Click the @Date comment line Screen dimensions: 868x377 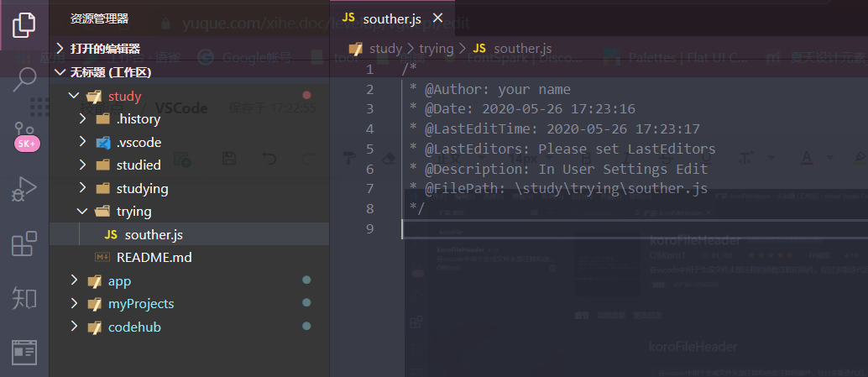pos(522,109)
